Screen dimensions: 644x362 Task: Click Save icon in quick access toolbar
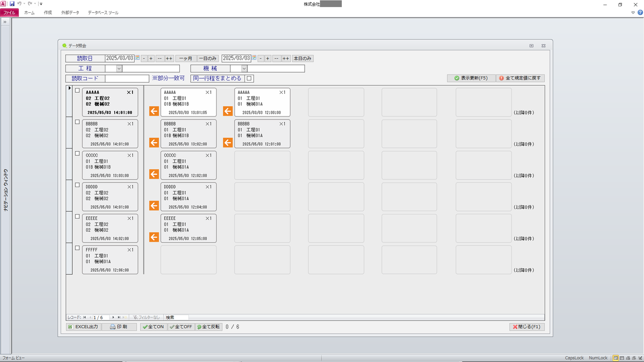click(x=12, y=4)
